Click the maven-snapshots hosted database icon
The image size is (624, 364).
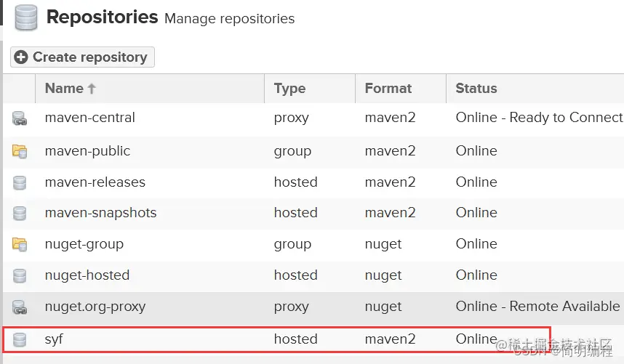[20, 214]
